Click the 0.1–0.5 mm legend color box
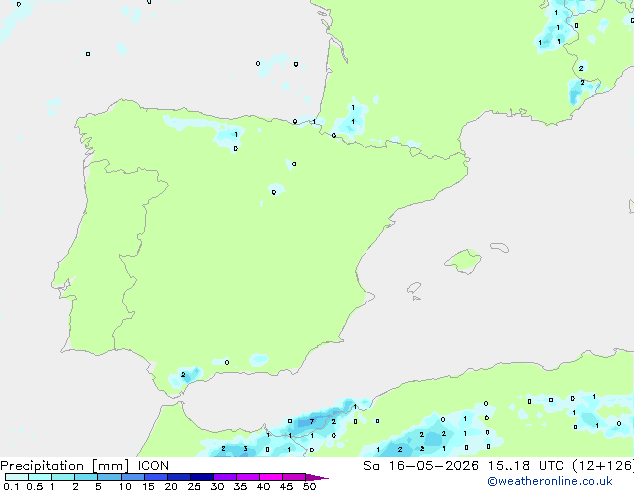634x490 pixels. click(x=17, y=477)
